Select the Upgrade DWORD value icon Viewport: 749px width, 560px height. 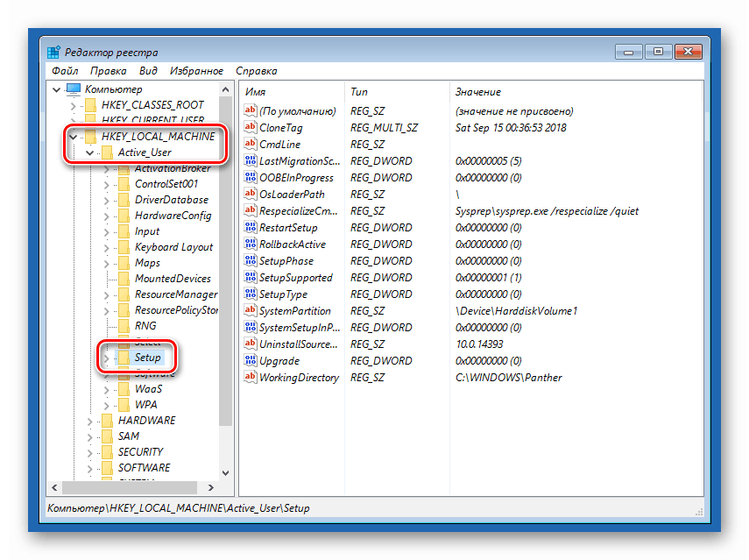pyautogui.click(x=251, y=360)
